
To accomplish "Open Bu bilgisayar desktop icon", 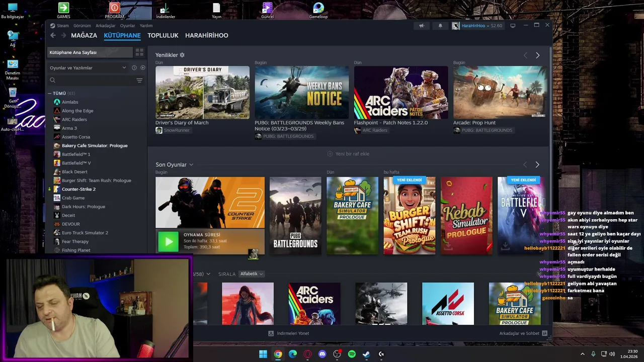I will [13, 11].
